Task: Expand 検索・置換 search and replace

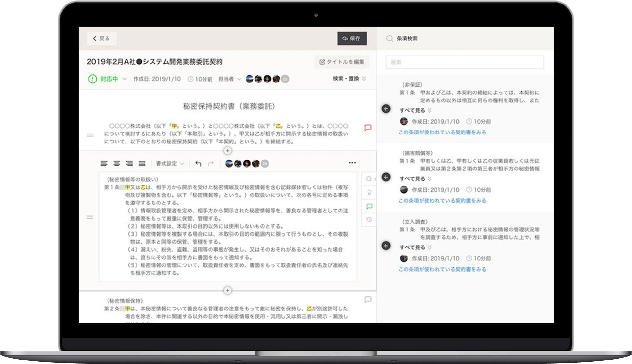Action: pyautogui.click(x=350, y=79)
